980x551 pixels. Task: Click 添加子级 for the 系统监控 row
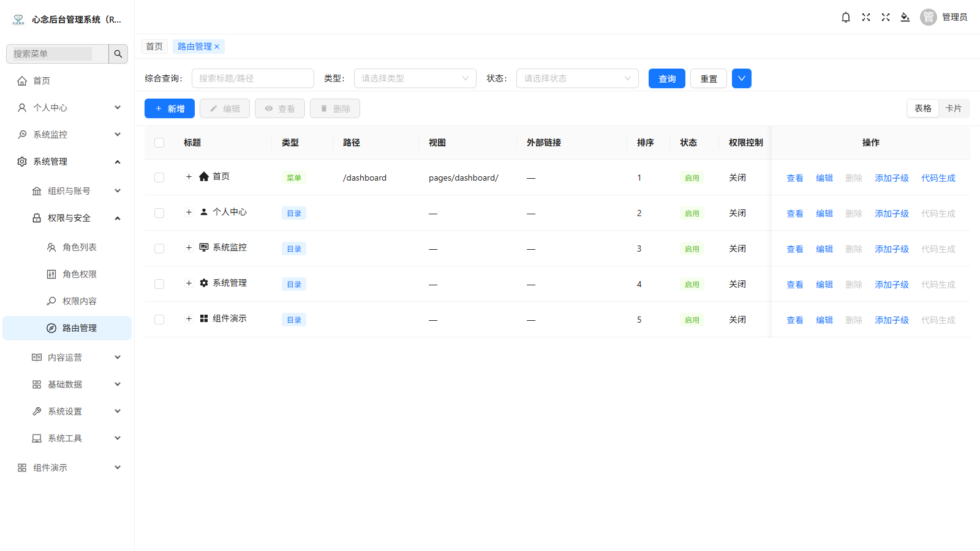pos(892,249)
